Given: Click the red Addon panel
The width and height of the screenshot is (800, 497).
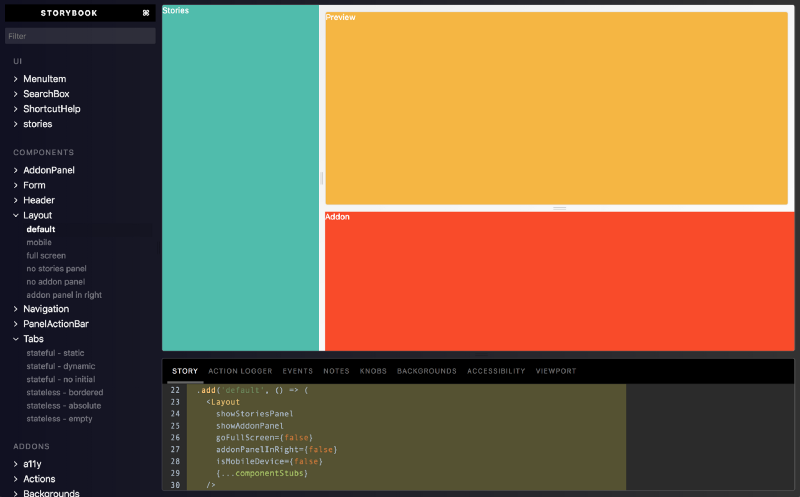Looking at the screenshot, I should (559, 281).
